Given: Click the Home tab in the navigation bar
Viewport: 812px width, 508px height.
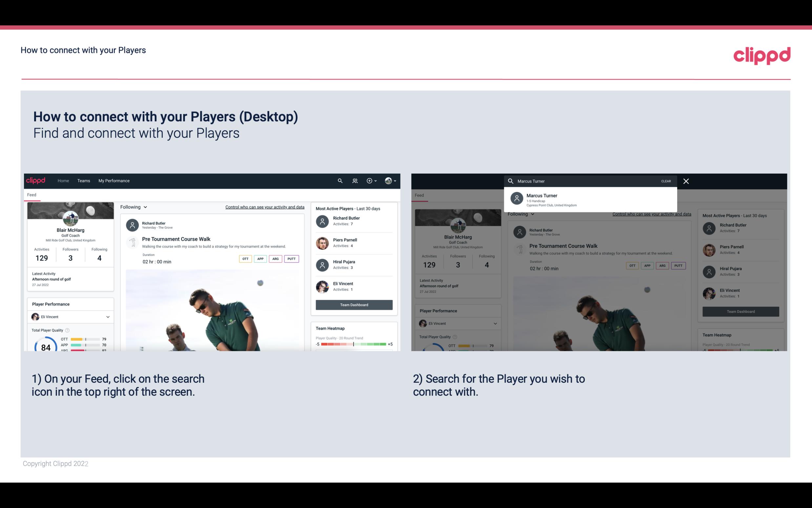Looking at the screenshot, I should tap(63, 181).
